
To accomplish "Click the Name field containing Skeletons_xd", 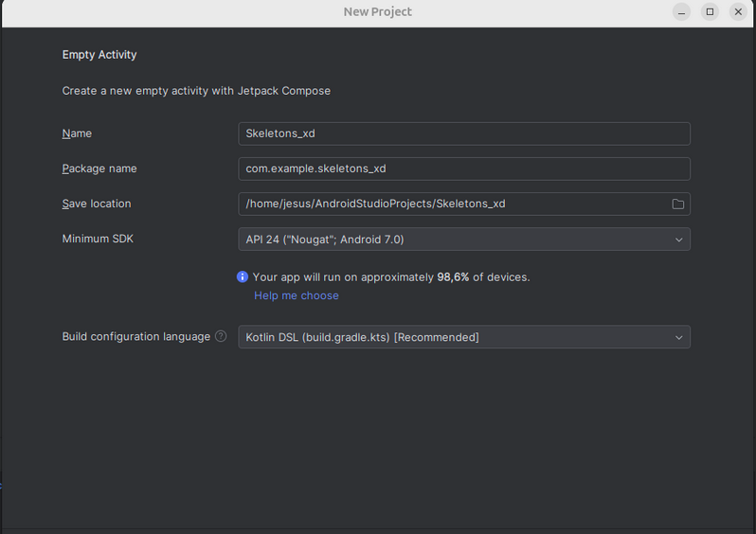I will tap(464, 133).
